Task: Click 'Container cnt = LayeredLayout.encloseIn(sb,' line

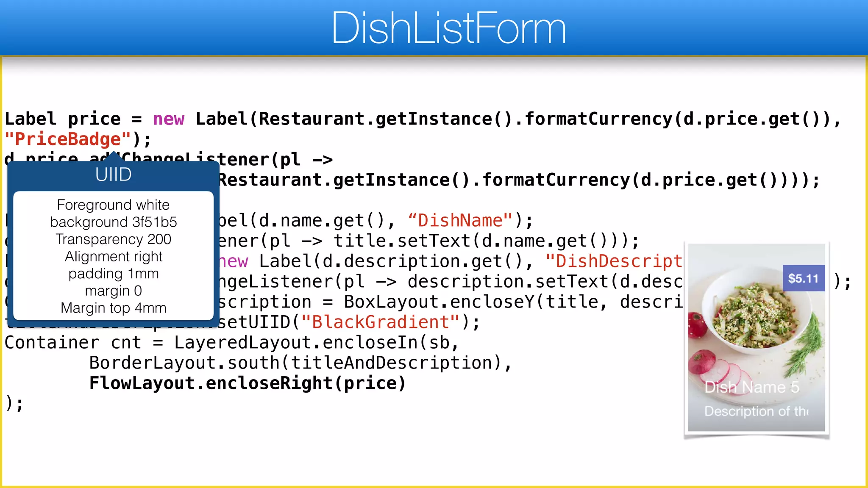Action: [x=232, y=342]
